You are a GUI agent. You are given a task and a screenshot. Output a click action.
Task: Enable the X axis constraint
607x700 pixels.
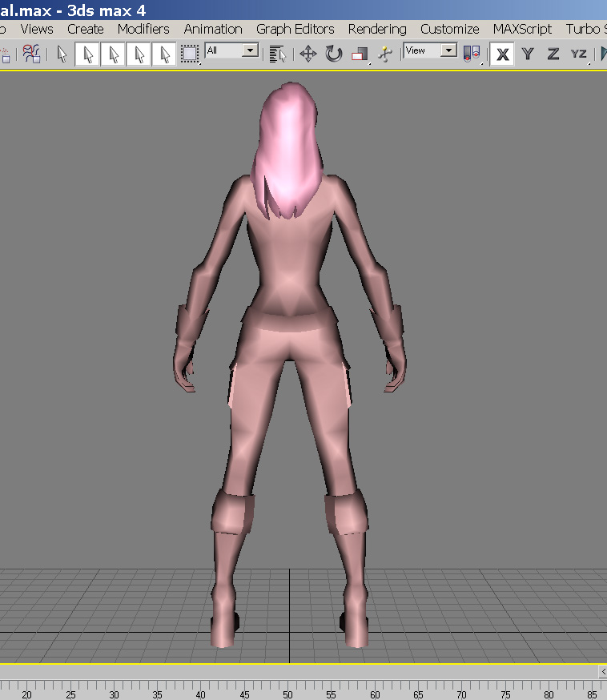[502, 54]
